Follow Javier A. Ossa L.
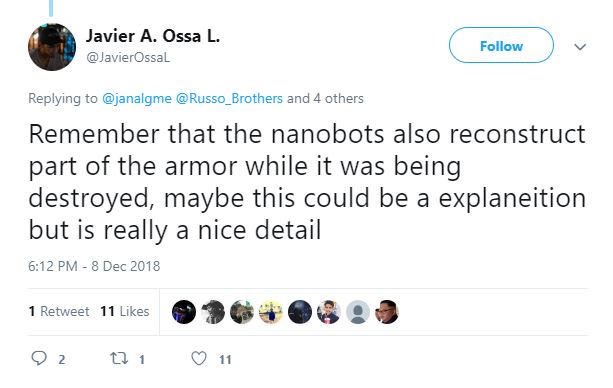This screenshot has width=613, height=388. pyautogui.click(x=501, y=45)
